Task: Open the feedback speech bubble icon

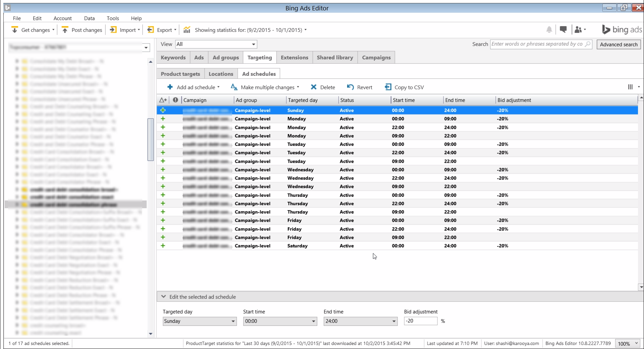Action: click(563, 30)
